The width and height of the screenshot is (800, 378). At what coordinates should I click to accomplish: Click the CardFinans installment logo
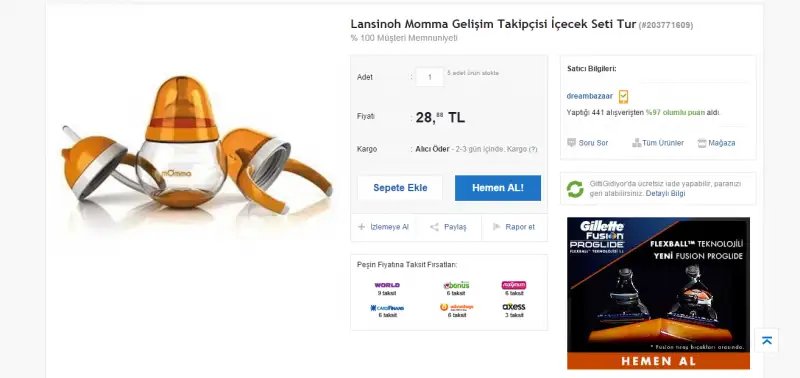click(387, 308)
